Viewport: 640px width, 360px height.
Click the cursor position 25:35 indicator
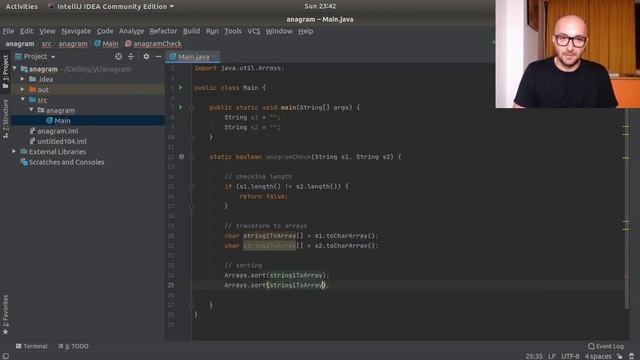[534, 356]
